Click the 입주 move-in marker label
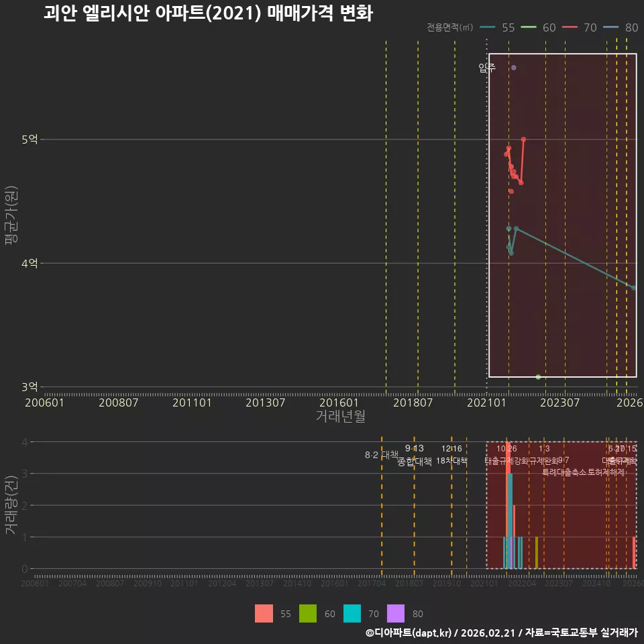The width and height of the screenshot is (644, 644). (x=487, y=68)
